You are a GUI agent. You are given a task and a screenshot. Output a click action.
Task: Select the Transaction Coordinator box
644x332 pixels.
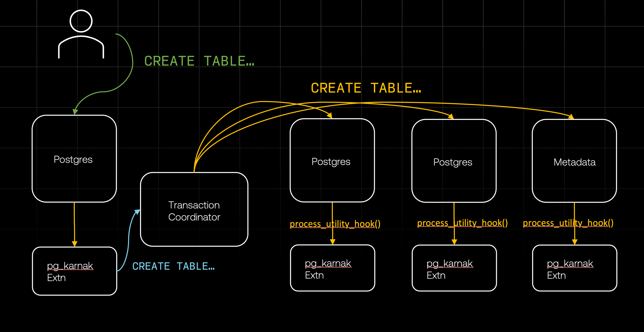(x=194, y=209)
